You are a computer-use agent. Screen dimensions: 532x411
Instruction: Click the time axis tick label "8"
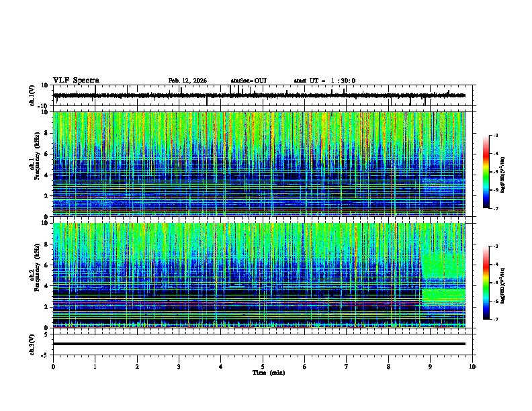(x=388, y=367)
